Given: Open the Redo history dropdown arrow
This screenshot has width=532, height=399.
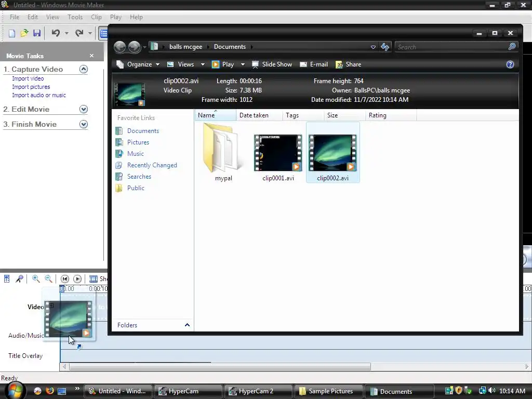Looking at the screenshot, I should (90, 33).
